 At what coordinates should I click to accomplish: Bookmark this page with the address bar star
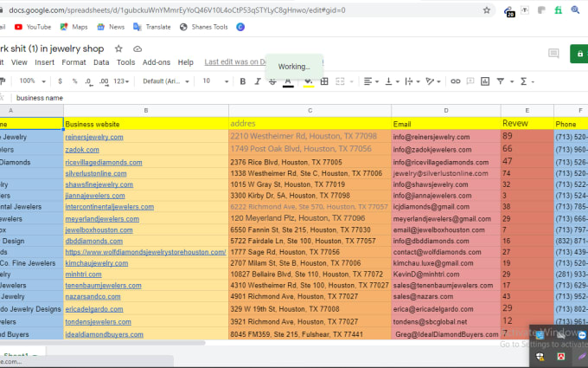487,10
